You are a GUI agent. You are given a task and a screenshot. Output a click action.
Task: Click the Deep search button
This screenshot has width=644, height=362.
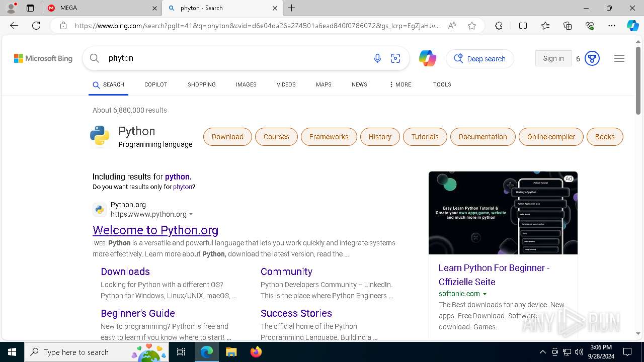pyautogui.click(x=480, y=59)
